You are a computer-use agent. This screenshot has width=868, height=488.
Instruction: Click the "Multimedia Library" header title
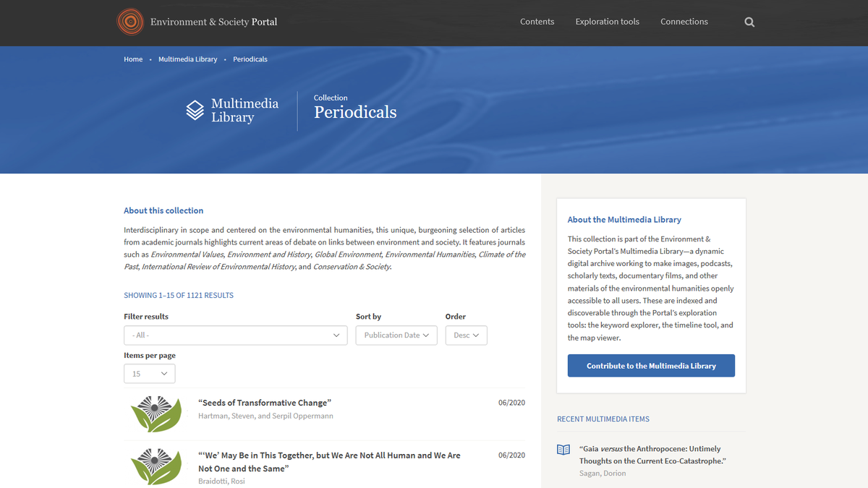pyautogui.click(x=244, y=111)
